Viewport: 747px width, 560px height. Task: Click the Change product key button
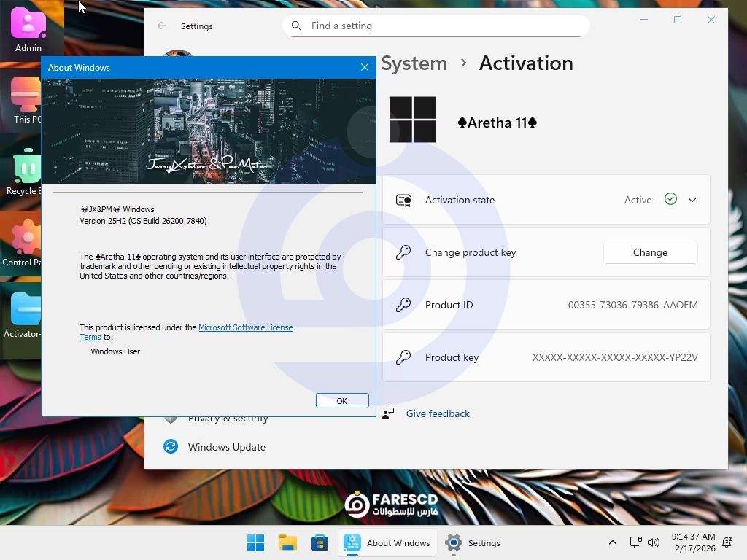(649, 252)
